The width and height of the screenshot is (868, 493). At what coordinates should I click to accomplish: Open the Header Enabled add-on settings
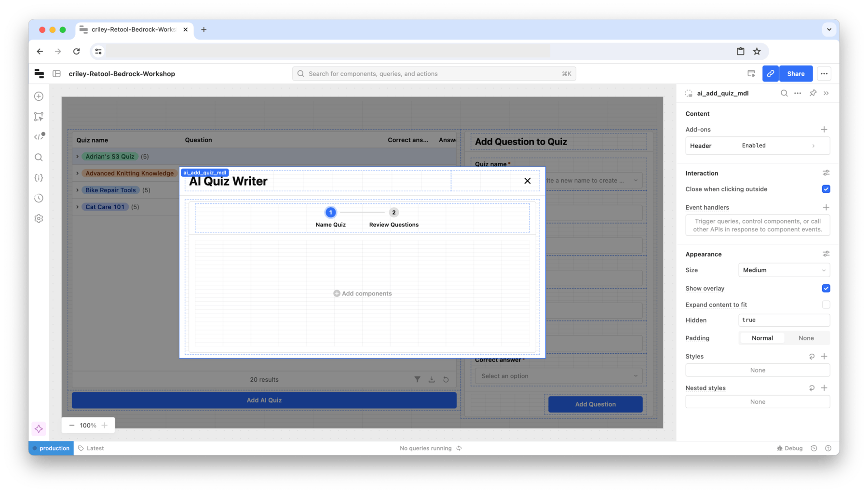758,146
